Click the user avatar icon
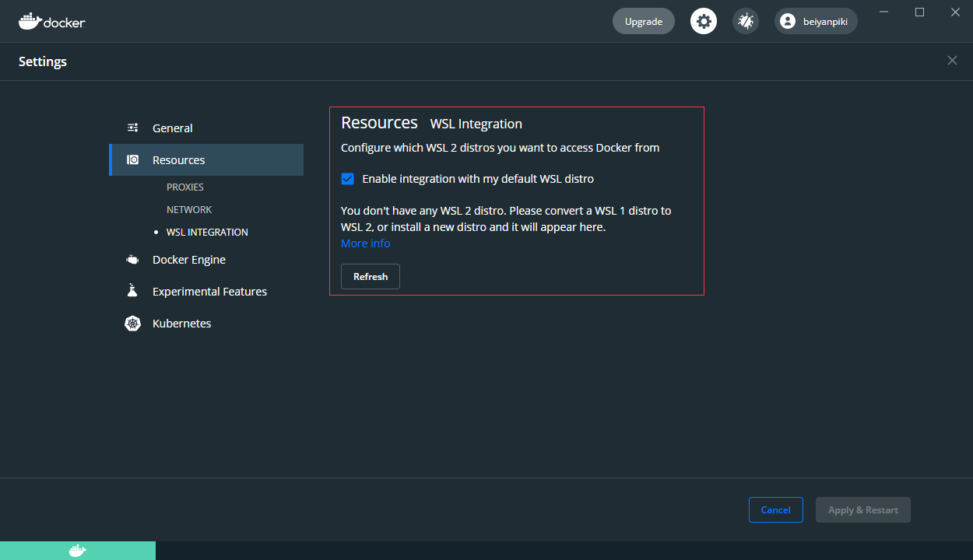The image size is (973, 560). coord(788,21)
